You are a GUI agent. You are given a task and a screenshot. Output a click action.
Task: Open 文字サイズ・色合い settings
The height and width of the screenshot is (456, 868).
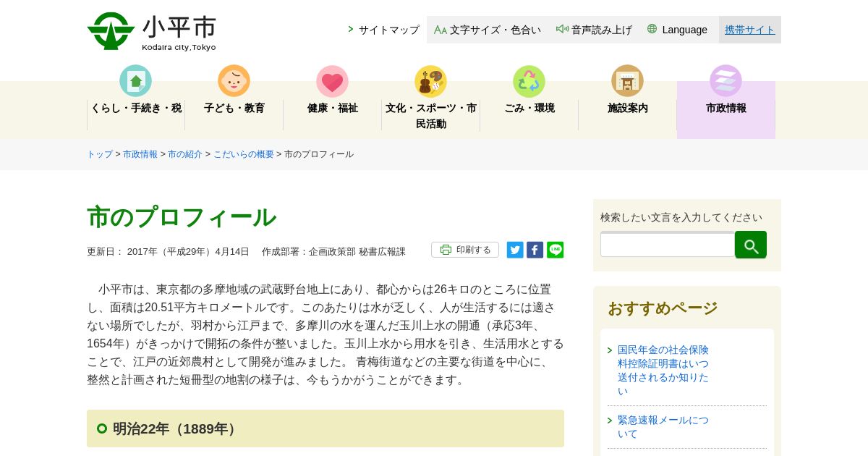[x=495, y=30]
